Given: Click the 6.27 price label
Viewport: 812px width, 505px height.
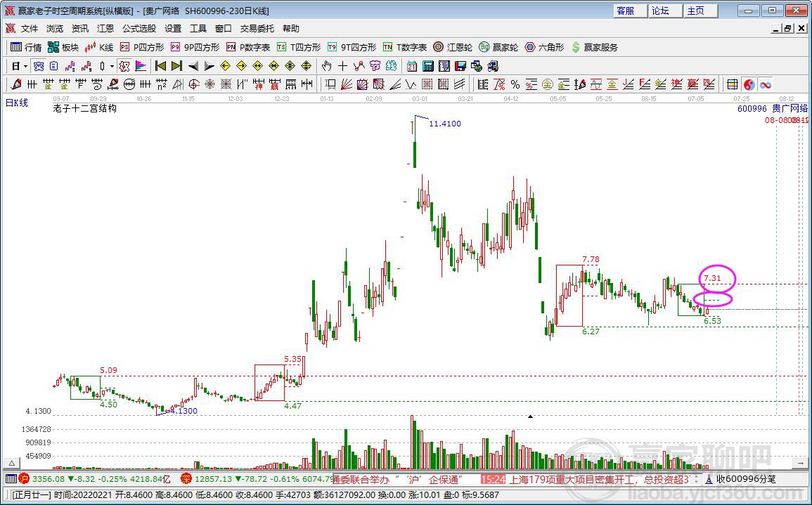Looking at the screenshot, I should coord(591,332).
